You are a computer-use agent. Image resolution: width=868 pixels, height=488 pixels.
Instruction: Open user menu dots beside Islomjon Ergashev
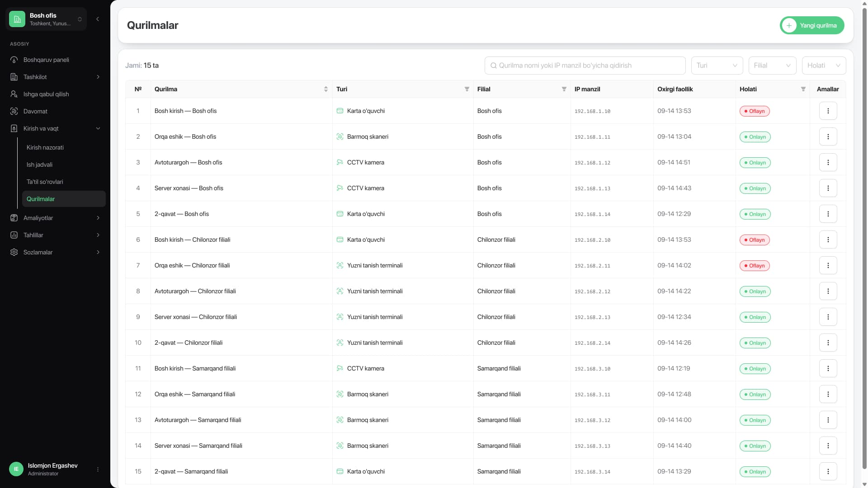click(98, 469)
